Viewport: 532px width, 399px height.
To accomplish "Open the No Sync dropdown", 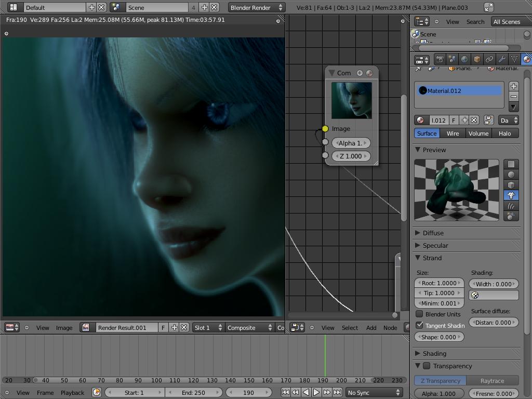I will [x=374, y=392].
